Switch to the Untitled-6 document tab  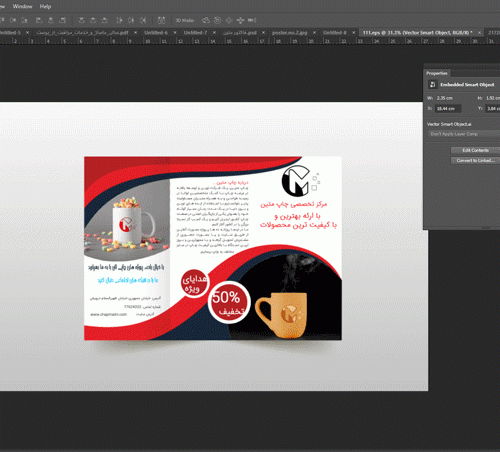coord(156,33)
